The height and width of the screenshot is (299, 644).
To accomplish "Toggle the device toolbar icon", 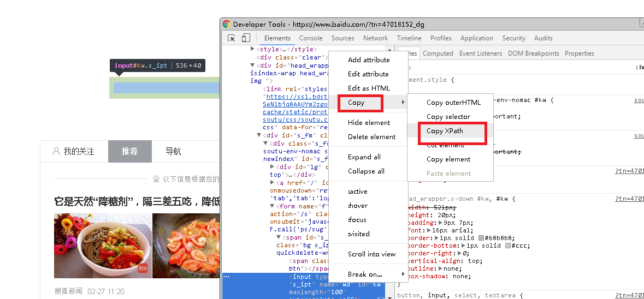I will [246, 38].
